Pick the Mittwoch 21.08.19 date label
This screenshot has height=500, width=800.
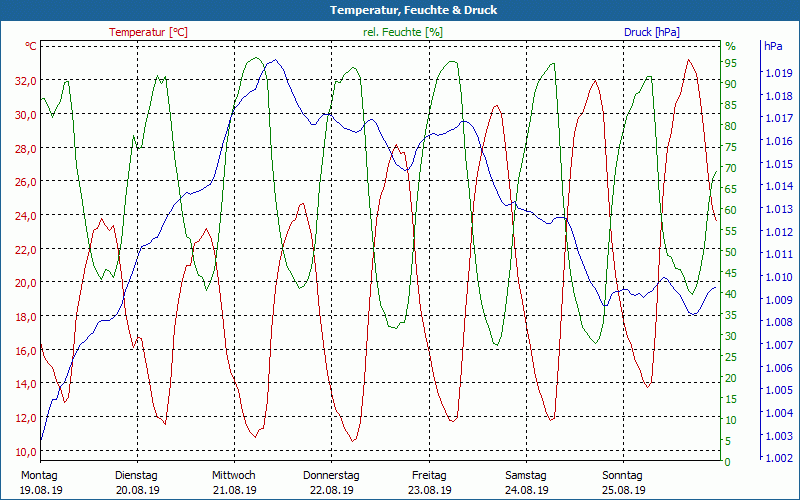coord(234,482)
